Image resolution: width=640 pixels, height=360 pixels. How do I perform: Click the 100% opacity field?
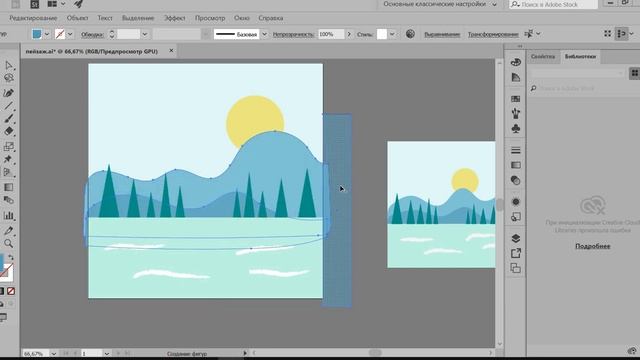pos(331,34)
